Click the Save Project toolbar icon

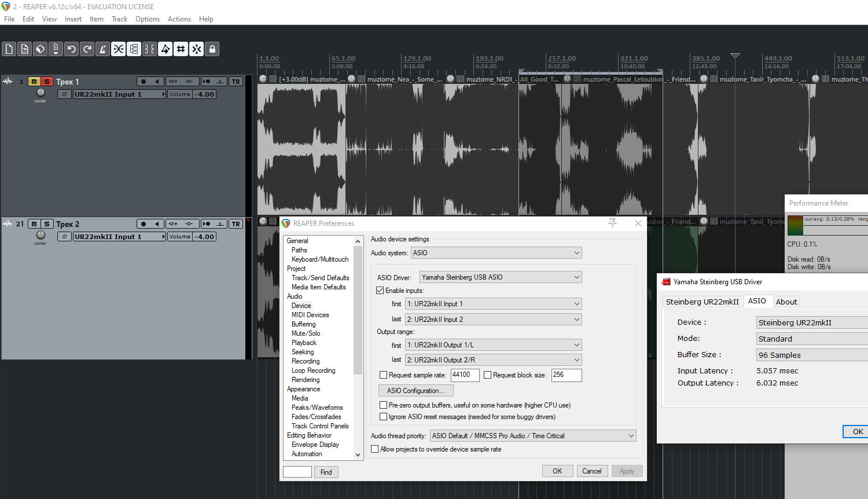(40, 49)
